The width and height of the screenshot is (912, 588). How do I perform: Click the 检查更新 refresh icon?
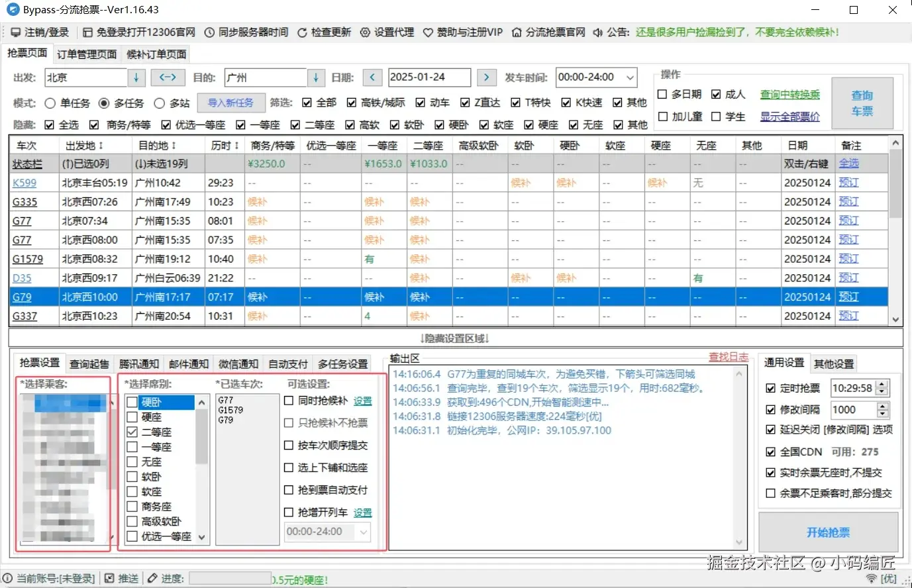[302, 32]
